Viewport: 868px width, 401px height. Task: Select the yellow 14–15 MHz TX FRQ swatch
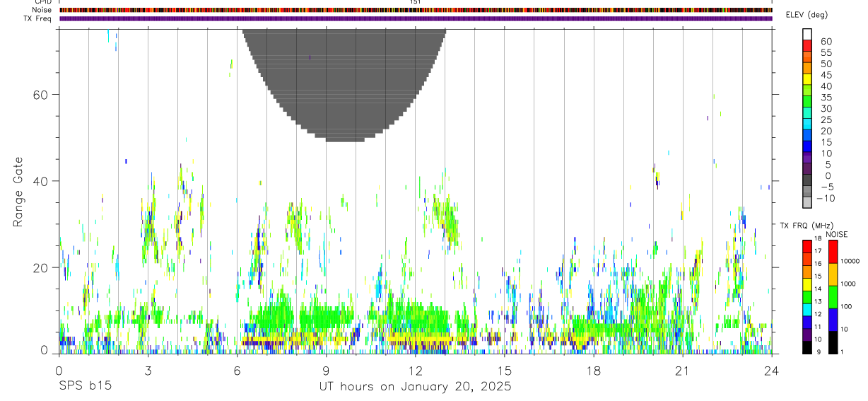pos(807,284)
